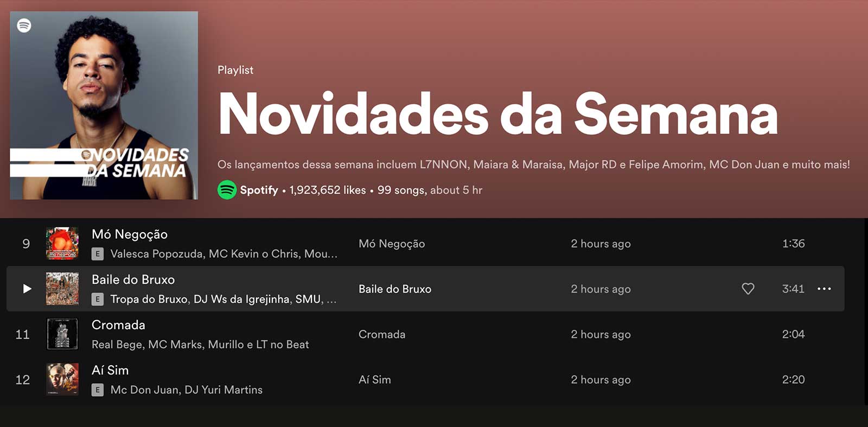Open the Mó Negoção album link

pyautogui.click(x=392, y=244)
